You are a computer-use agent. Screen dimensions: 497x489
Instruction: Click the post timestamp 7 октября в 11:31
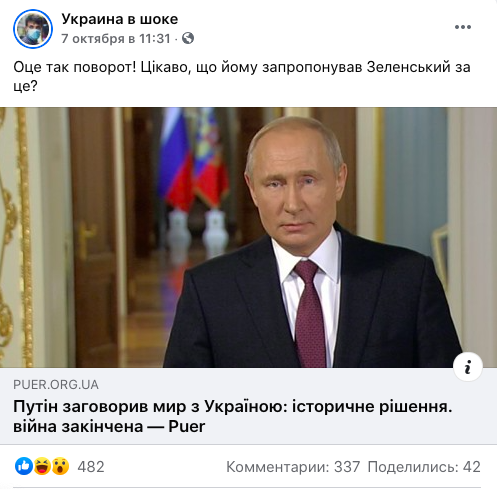pos(116,39)
